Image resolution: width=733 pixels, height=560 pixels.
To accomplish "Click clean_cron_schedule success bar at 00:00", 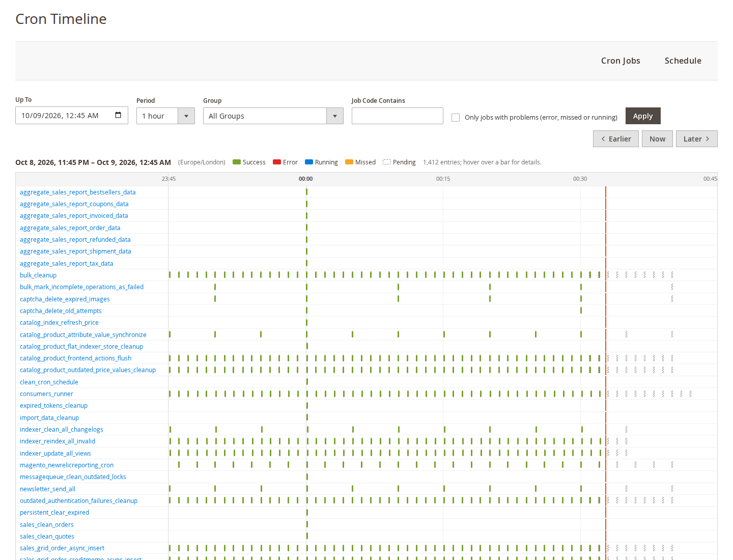I will pos(306,382).
